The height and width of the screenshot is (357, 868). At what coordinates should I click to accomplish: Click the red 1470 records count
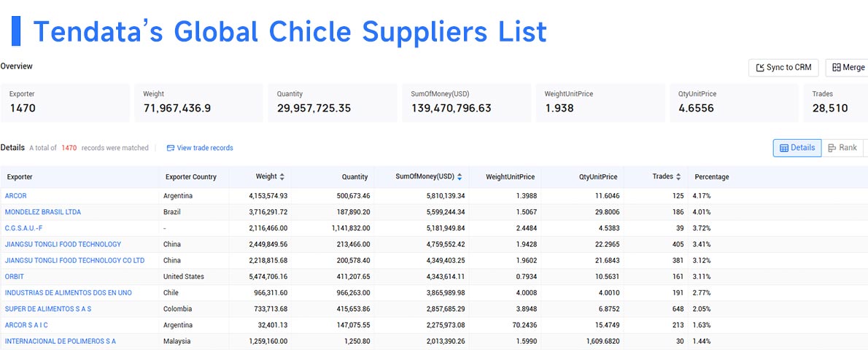(x=69, y=148)
